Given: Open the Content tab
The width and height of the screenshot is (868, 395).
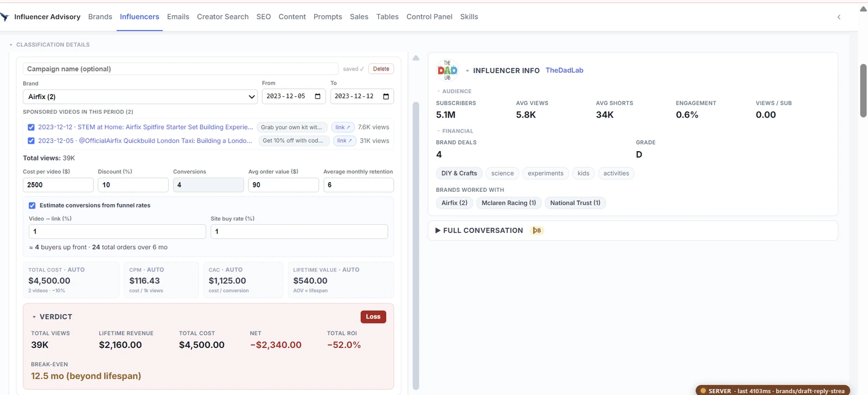Looking at the screenshot, I should (292, 17).
